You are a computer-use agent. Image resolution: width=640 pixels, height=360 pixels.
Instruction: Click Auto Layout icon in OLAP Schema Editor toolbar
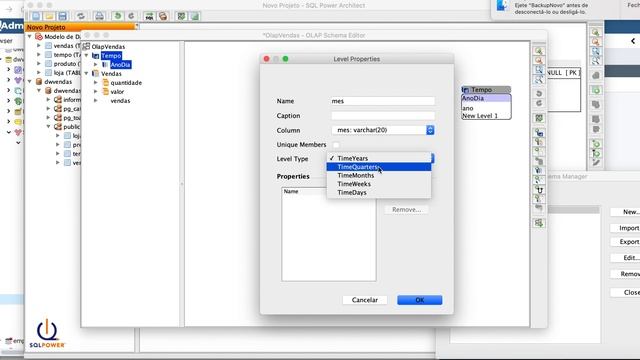539,118
